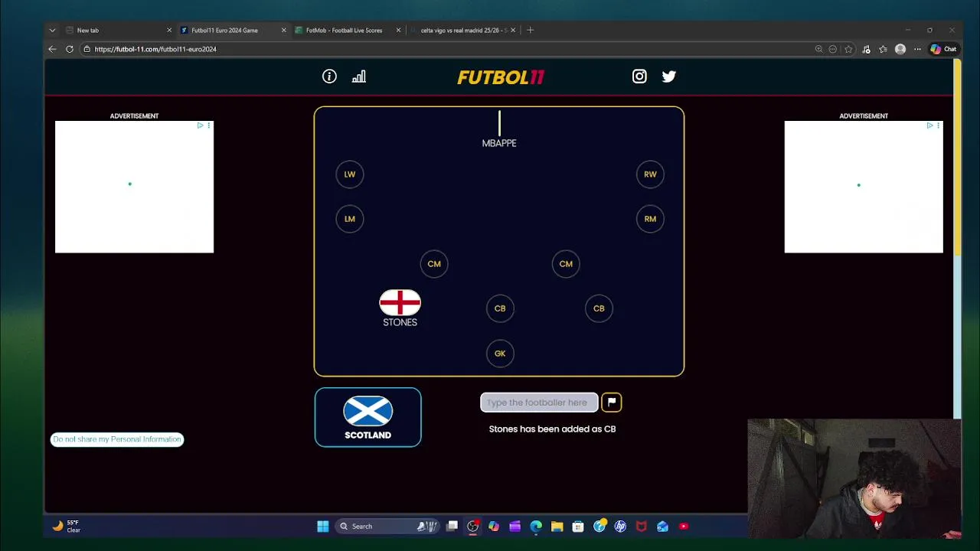This screenshot has width=980, height=551.
Task: Open the Copilot Chat button
Action: [x=943, y=49]
